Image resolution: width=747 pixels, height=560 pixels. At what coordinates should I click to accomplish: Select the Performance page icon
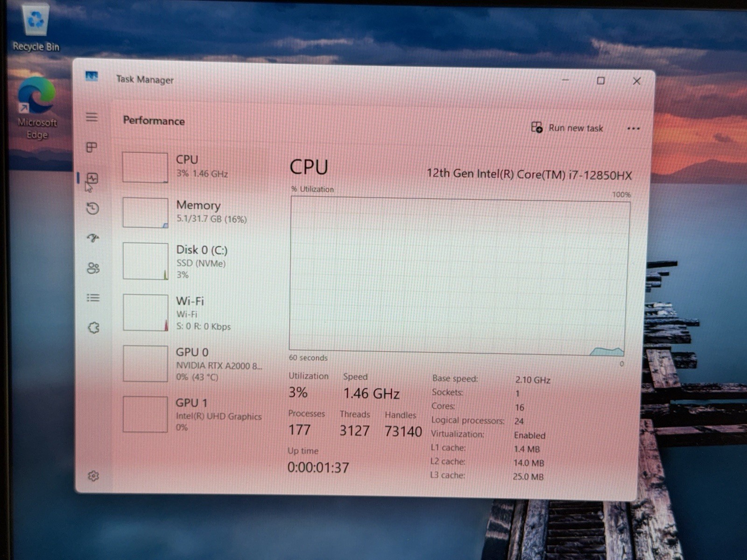92,178
